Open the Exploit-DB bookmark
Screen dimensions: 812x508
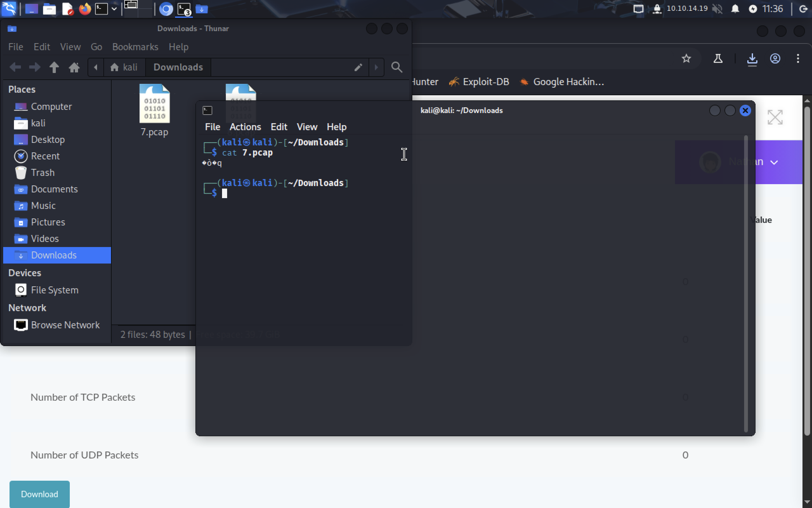pos(479,82)
